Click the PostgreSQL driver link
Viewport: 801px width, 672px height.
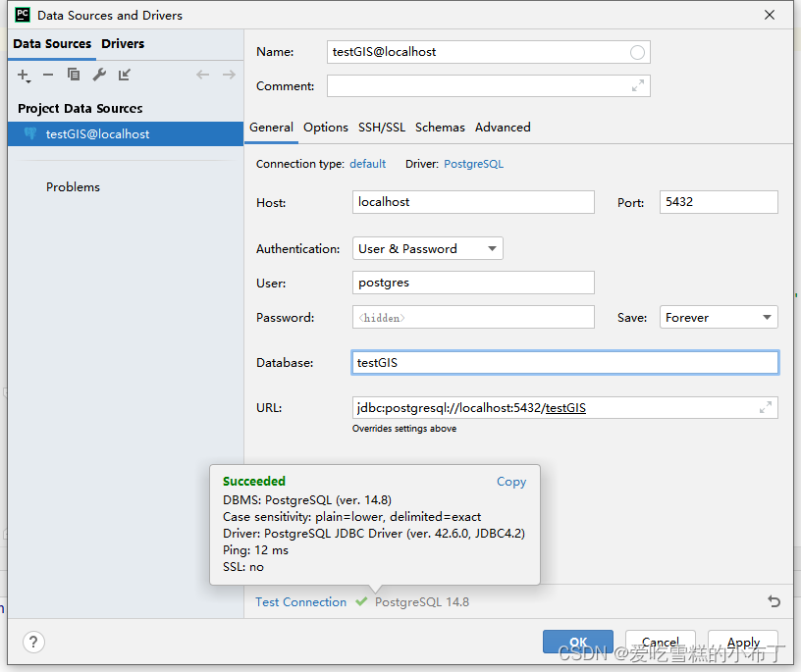pos(473,164)
